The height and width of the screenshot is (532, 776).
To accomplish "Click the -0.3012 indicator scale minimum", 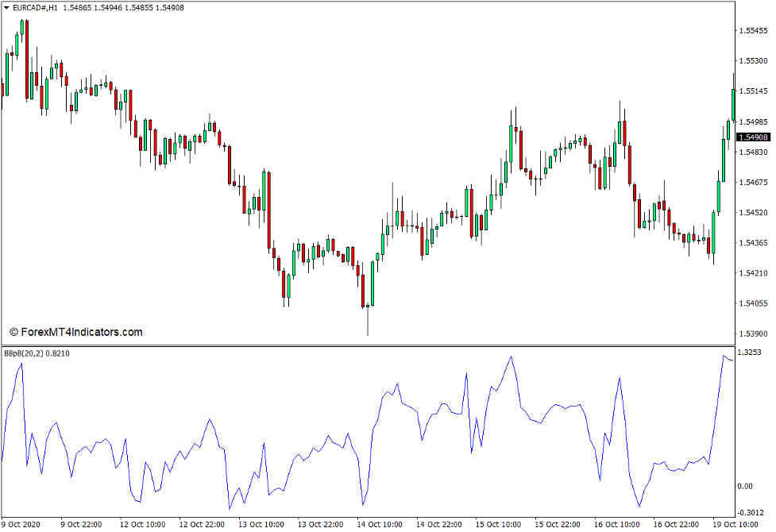I will coord(751,511).
